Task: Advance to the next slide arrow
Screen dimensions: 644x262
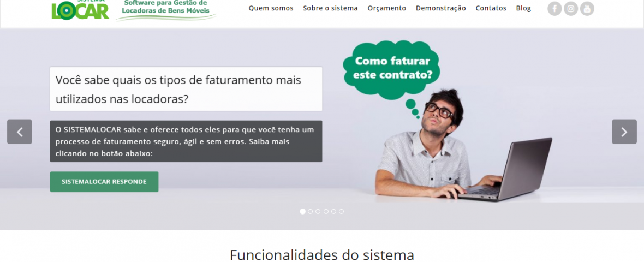Action: coord(624,132)
